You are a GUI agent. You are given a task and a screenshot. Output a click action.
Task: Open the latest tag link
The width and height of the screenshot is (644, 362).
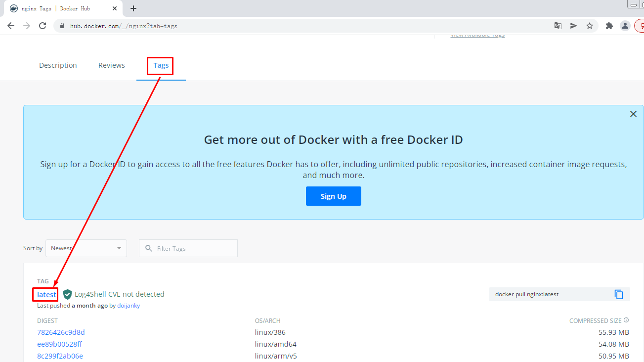click(46, 295)
